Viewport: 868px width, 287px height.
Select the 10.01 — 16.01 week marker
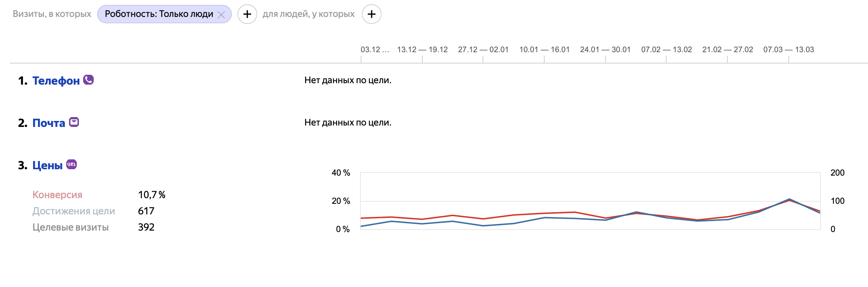click(544, 50)
